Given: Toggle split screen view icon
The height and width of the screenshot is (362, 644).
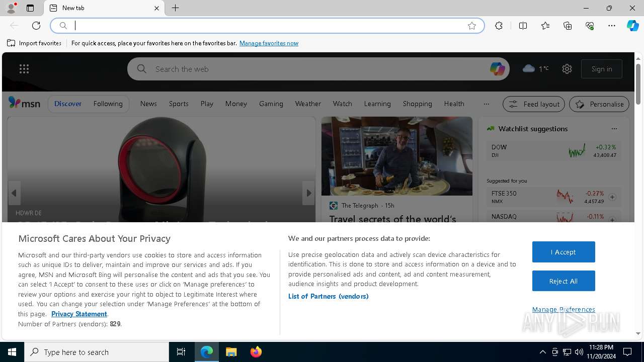Looking at the screenshot, I should [523, 26].
